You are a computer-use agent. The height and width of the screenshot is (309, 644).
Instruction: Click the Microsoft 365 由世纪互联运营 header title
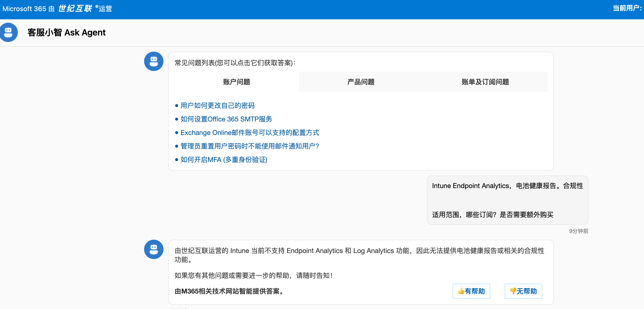coord(57,9)
